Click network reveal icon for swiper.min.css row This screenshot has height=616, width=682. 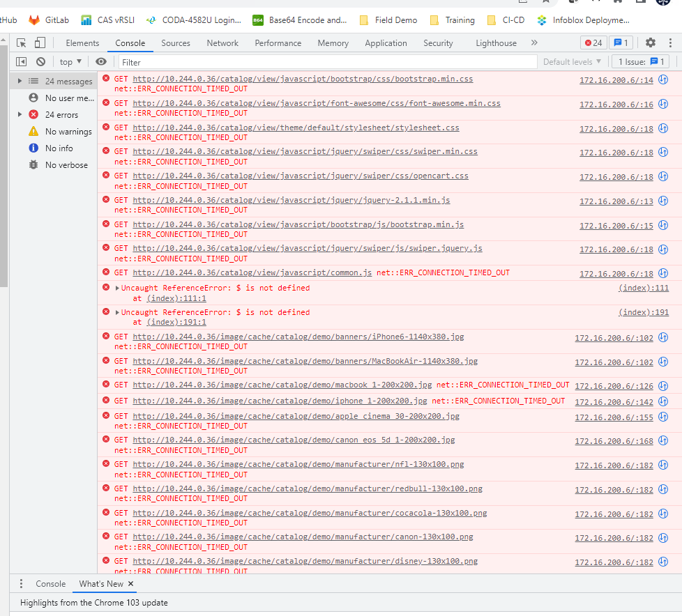663,152
